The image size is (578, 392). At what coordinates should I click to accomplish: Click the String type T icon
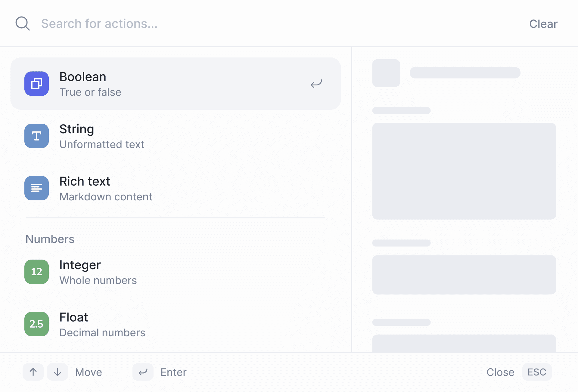(37, 136)
